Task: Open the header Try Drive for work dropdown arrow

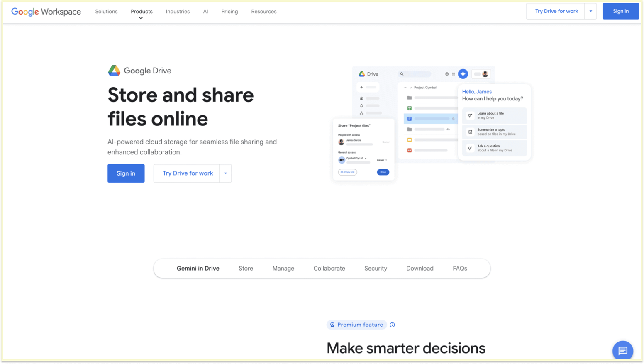Action: click(x=590, y=11)
